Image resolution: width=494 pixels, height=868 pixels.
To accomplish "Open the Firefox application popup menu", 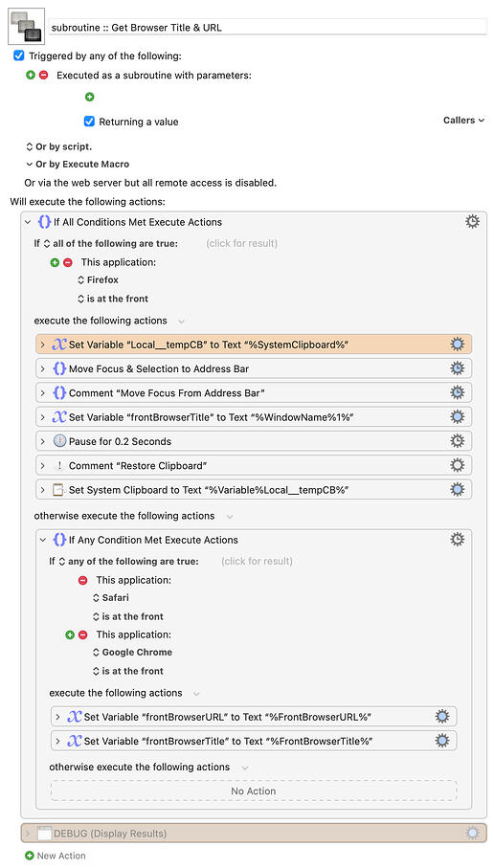I will (x=98, y=280).
